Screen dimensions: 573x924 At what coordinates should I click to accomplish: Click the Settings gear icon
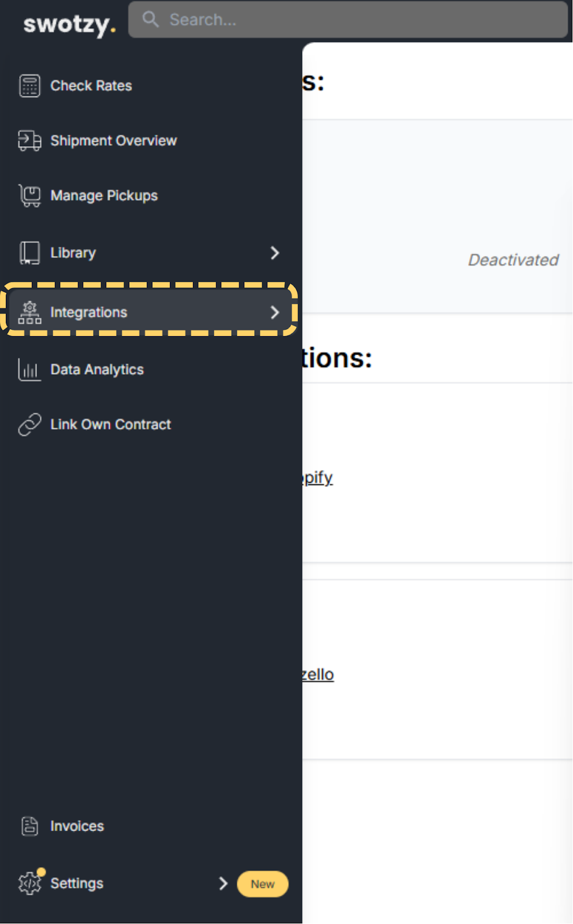point(29,883)
